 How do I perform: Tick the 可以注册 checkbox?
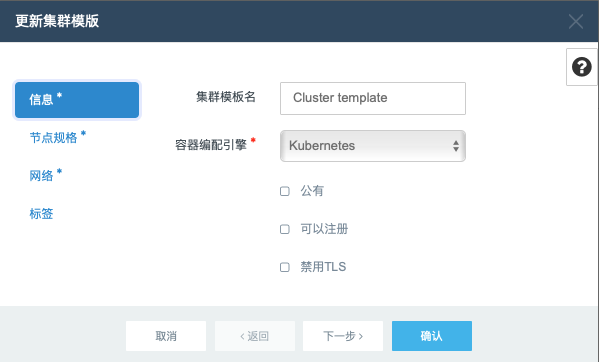(x=285, y=229)
